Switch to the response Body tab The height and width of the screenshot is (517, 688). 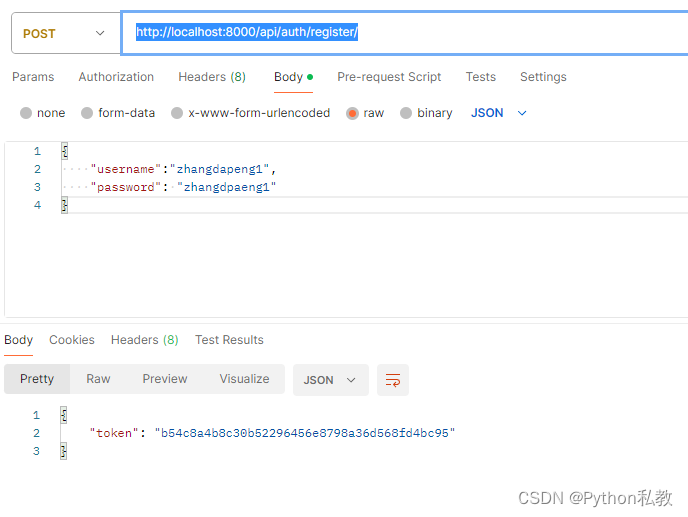18,340
